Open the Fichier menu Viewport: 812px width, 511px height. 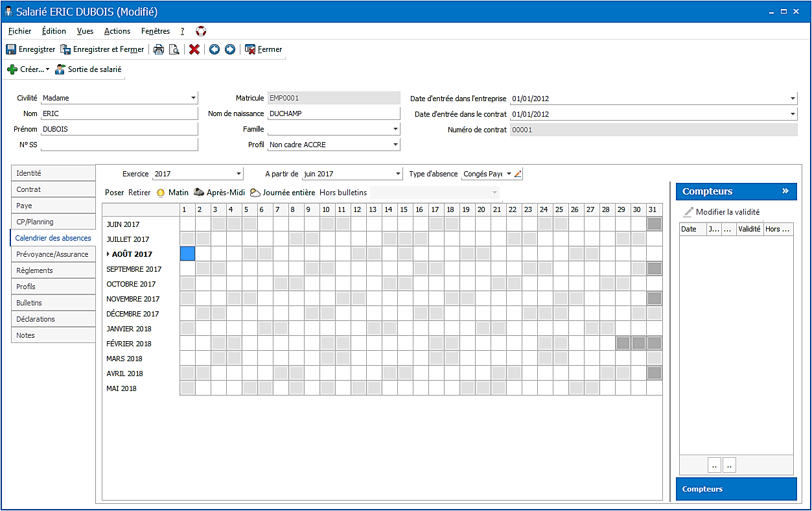20,31
